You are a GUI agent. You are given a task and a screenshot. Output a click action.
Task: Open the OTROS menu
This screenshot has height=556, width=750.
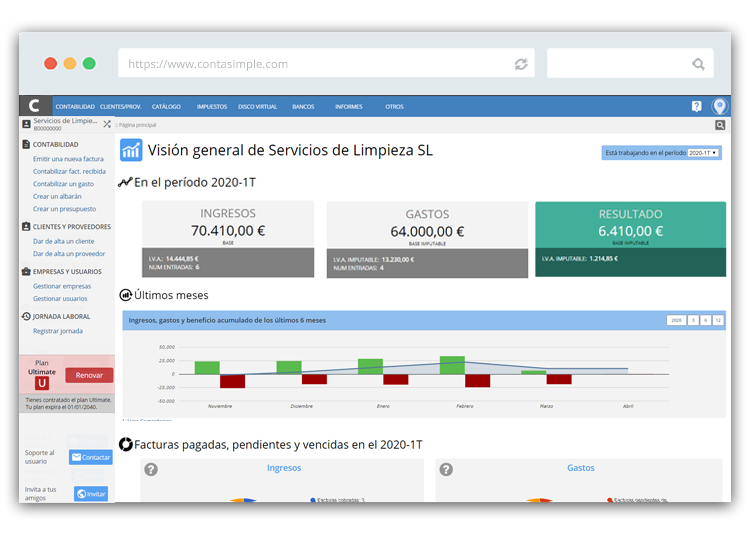tap(395, 107)
